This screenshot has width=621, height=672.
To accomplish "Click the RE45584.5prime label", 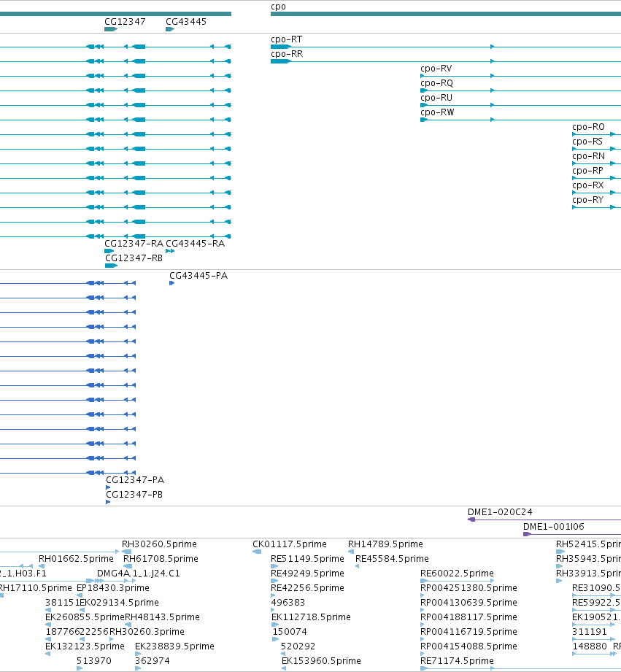I will coord(392,559).
